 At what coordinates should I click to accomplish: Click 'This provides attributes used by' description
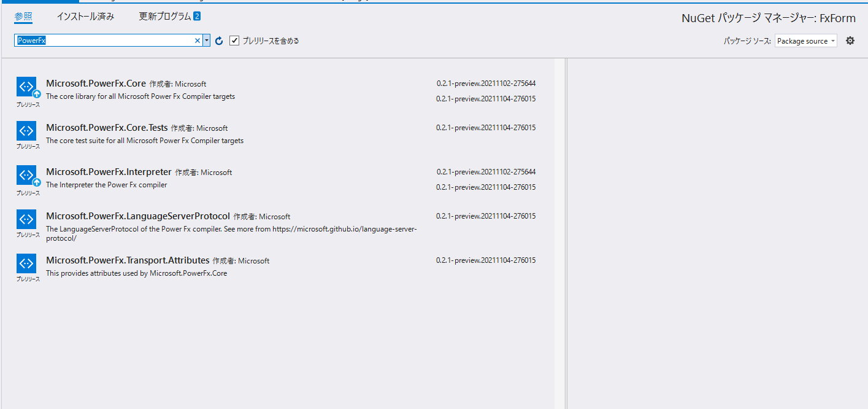pyautogui.click(x=137, y=273)
